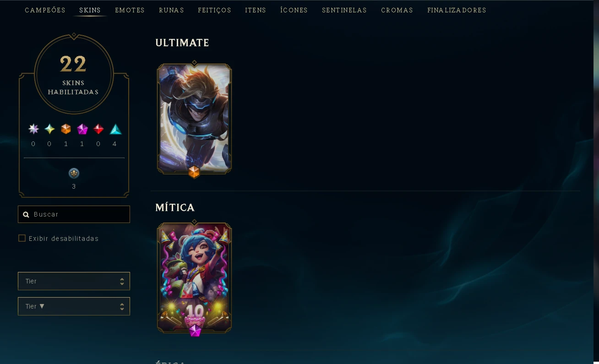Click the arrows on the first Tier selector
The height and width of the screenshot is (364, 599).
coord(122,281)
